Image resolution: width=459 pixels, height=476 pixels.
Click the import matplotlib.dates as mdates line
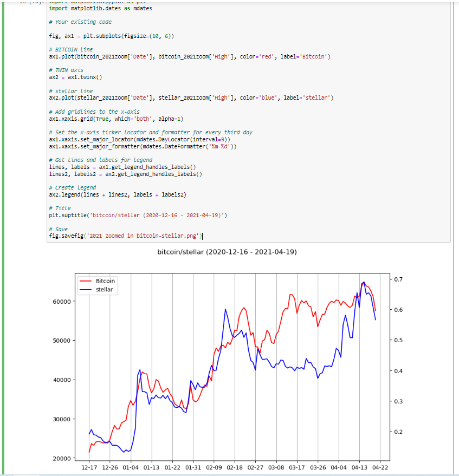click(100, 9)
